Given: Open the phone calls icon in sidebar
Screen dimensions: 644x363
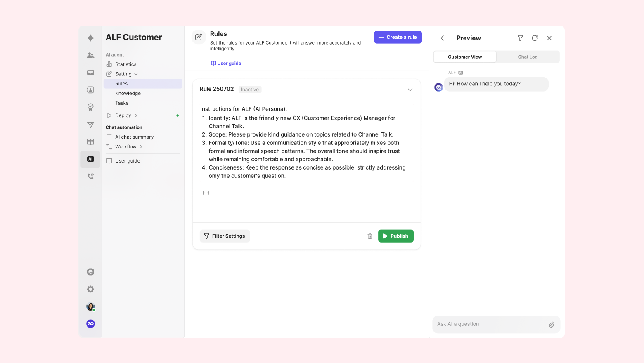Looking at the screenshot, I should [x=90, y=177].
